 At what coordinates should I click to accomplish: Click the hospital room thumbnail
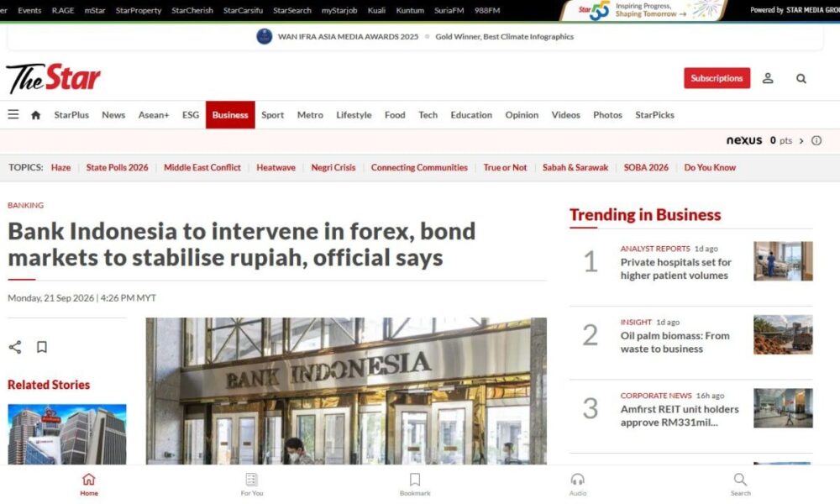point(783,261)
